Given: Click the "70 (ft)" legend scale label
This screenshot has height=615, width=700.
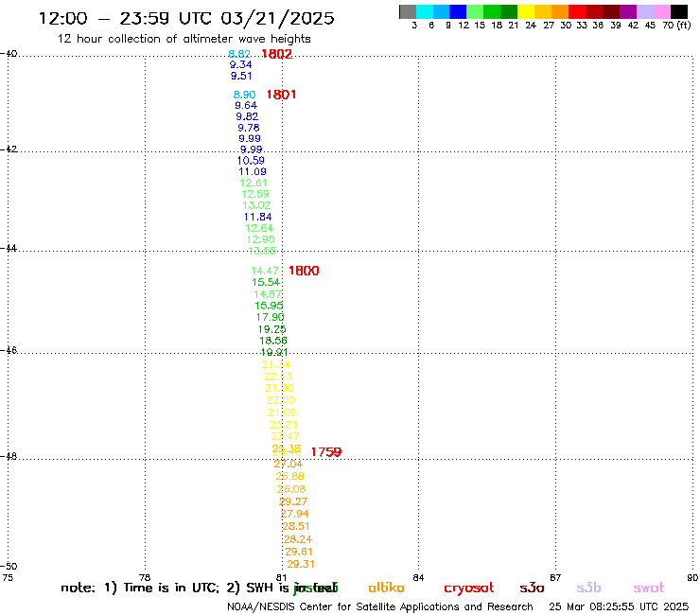Looking at the screenshot, I should (x=676, y=25).
